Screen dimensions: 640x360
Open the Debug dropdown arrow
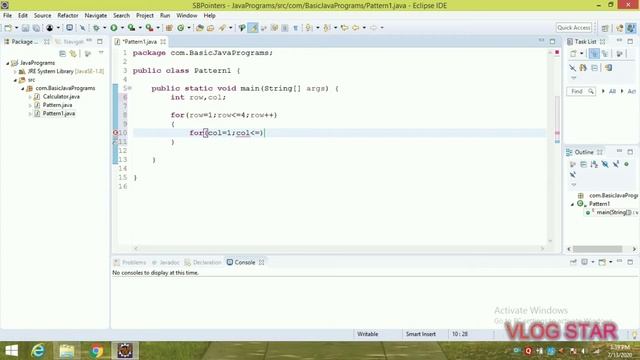tap(104, 28)
